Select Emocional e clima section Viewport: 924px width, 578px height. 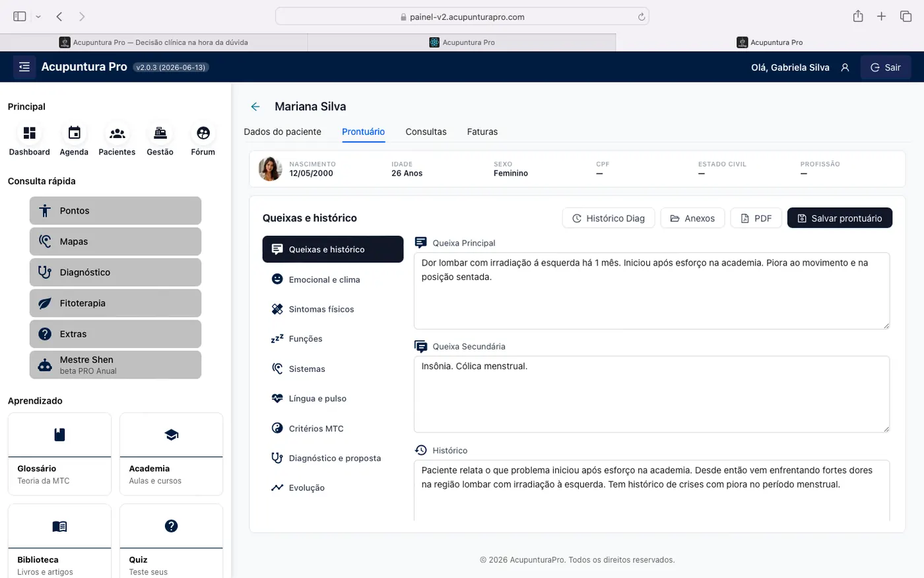pos(333,279)
